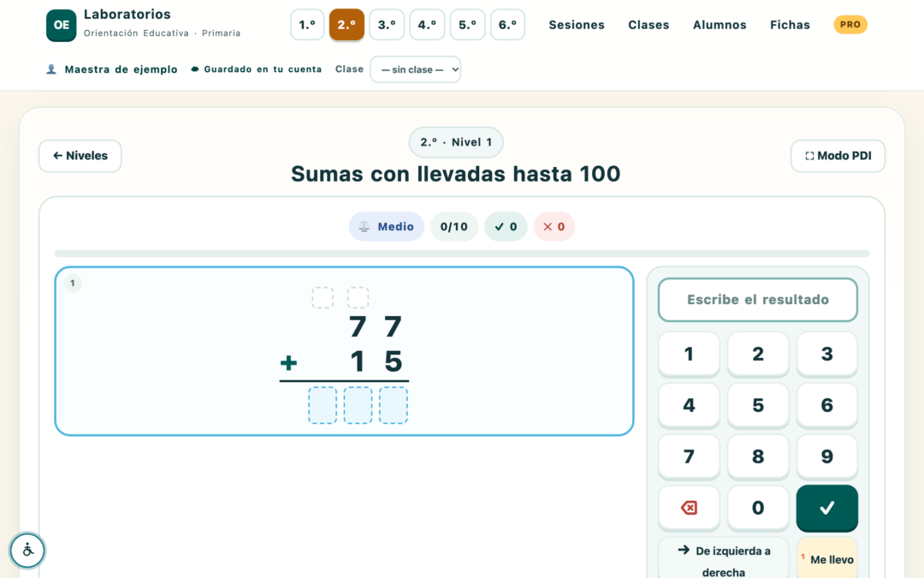Open the Alumnos menu
The height and width of the screenshot is (578, 924).
[720, 25]
